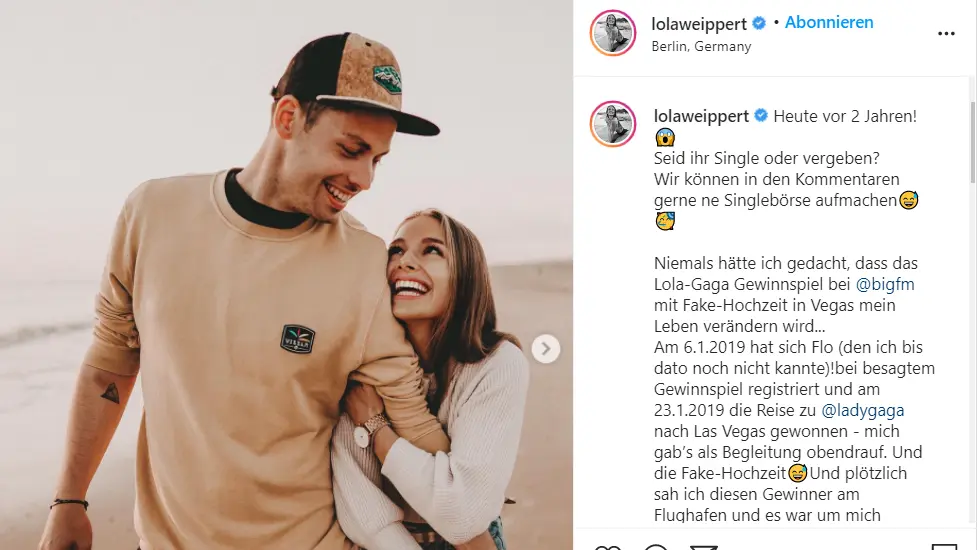Viewport: 977px width, 550px height.
Task: Click the verified badge beside the header username
Action: (759, 24)
